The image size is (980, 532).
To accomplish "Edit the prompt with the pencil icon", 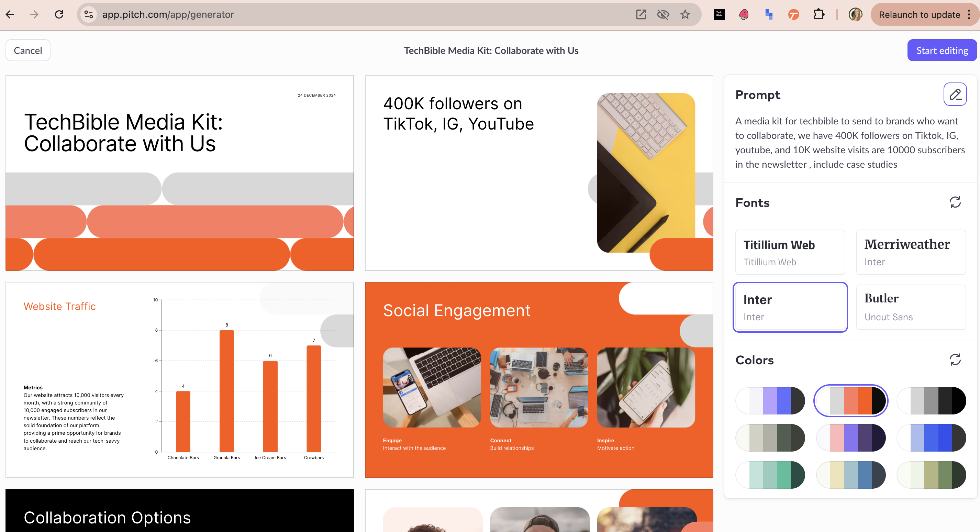I will point(955,94).
